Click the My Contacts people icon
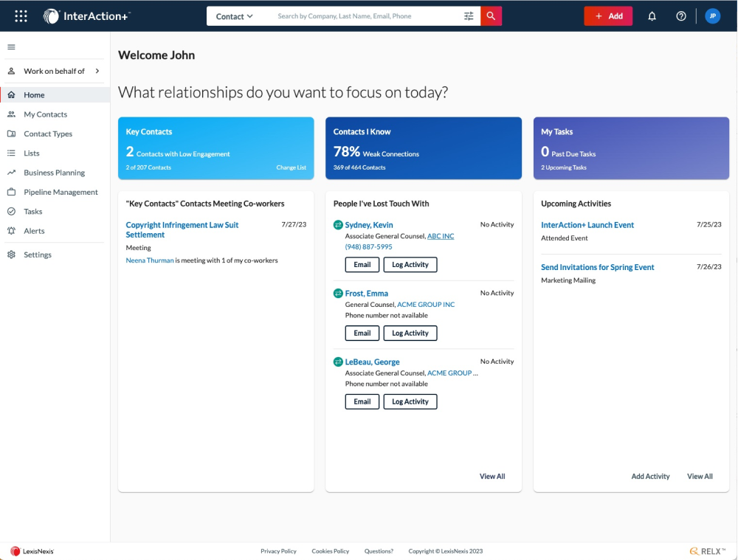The width and height of the screenshot is (738, 560). (x=11, y=114)
